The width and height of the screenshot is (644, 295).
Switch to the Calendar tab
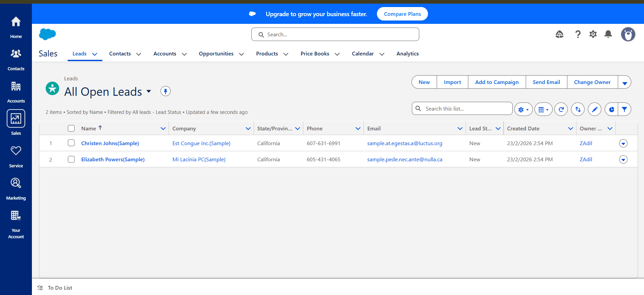pos(363,54)
